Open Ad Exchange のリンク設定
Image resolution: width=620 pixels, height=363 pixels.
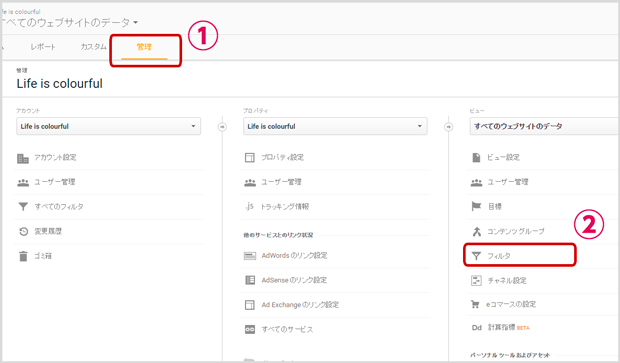pyautogui.click(x=300, y=304)
